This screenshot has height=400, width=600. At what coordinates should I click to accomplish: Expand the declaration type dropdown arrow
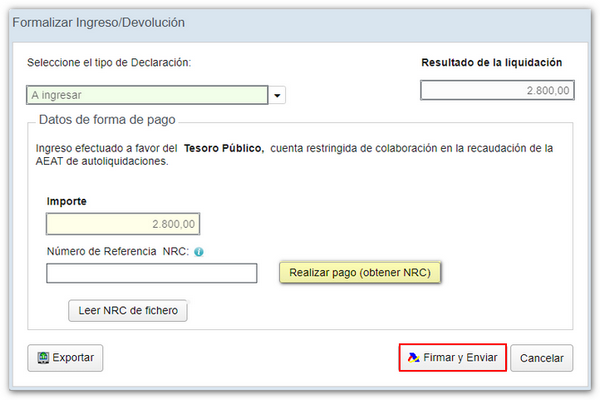point(278,96)
